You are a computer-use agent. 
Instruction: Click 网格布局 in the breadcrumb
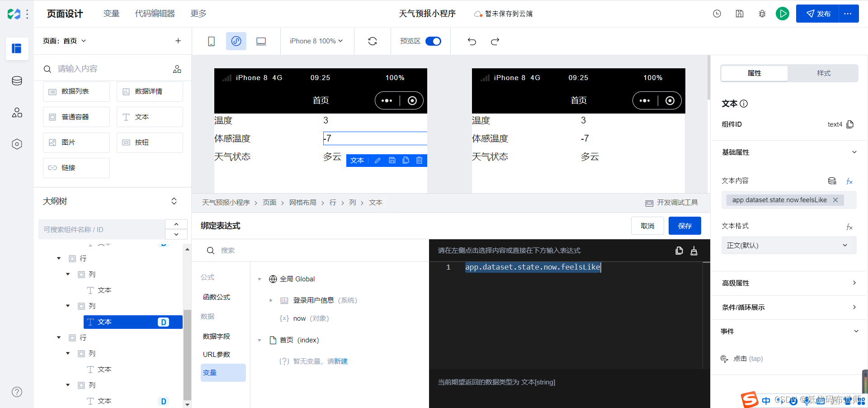coord(303,203)
